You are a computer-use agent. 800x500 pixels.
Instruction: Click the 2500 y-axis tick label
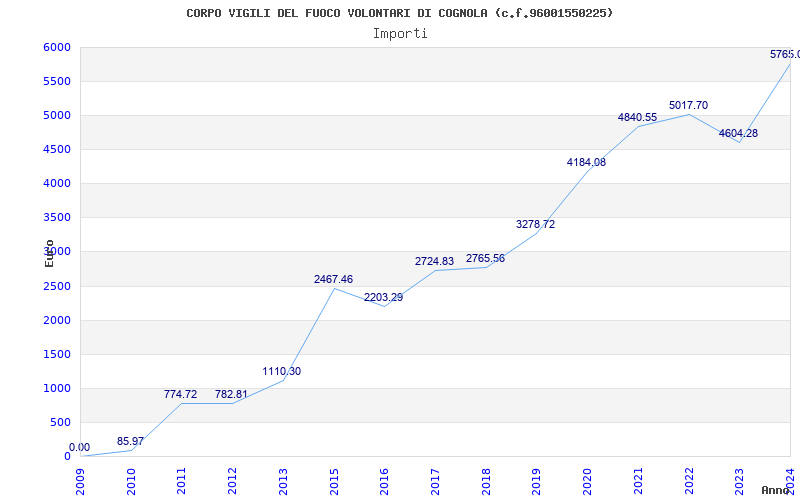pyautogui.click(x=57, y=286)
